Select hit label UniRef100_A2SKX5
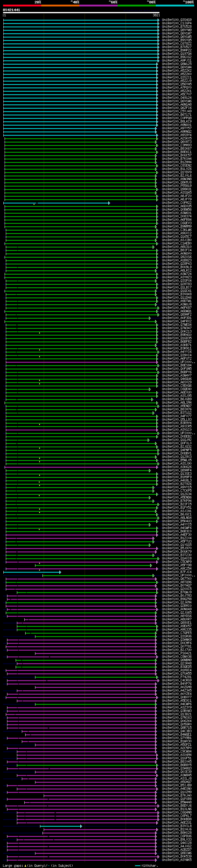Image resolution: width=197 pixels, height=868 pixels. pyautogui.click(x=177, y=139)
